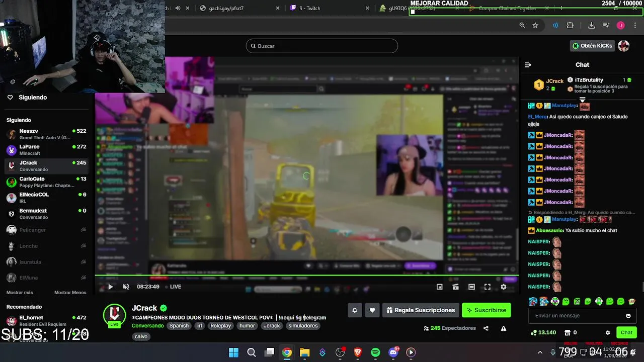Image resolution: width=644 pixels, height=362 pixels.
Task: Switch to the gachi.gay/pfsrt7 browser tab
Action: point(226,8)
